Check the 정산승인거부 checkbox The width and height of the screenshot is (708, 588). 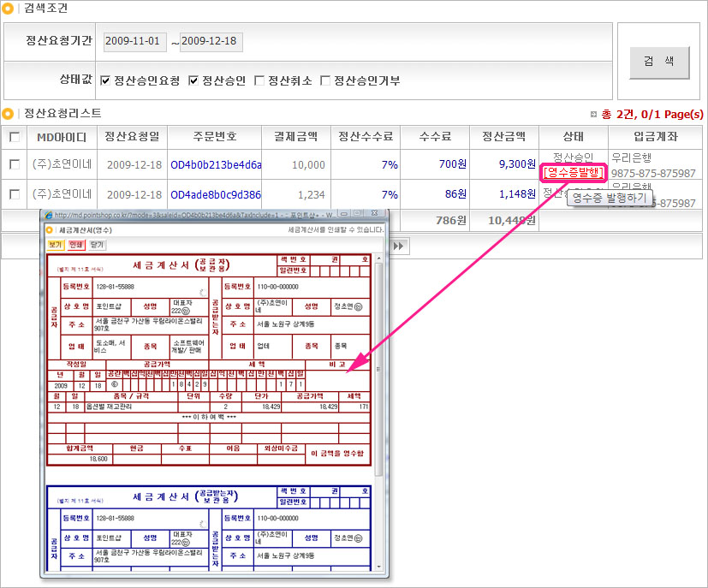point(325,80)
